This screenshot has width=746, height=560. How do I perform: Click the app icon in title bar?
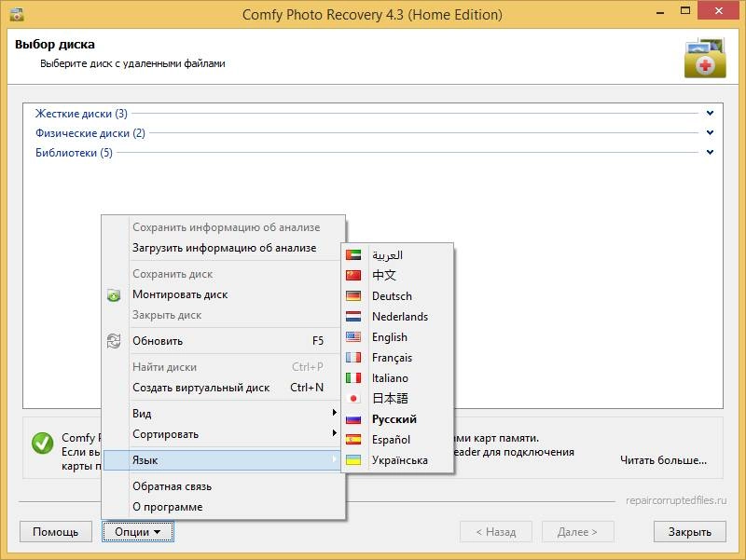[17, 14]
